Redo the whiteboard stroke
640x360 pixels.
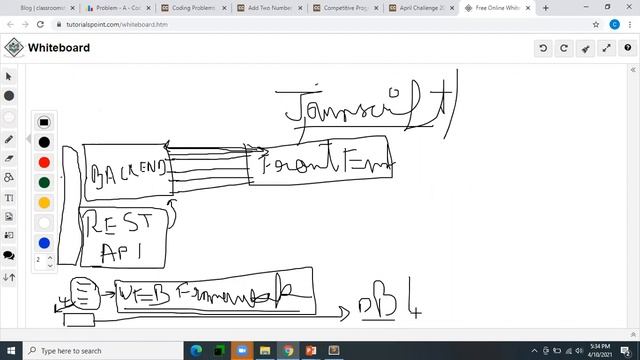(564, 48)
